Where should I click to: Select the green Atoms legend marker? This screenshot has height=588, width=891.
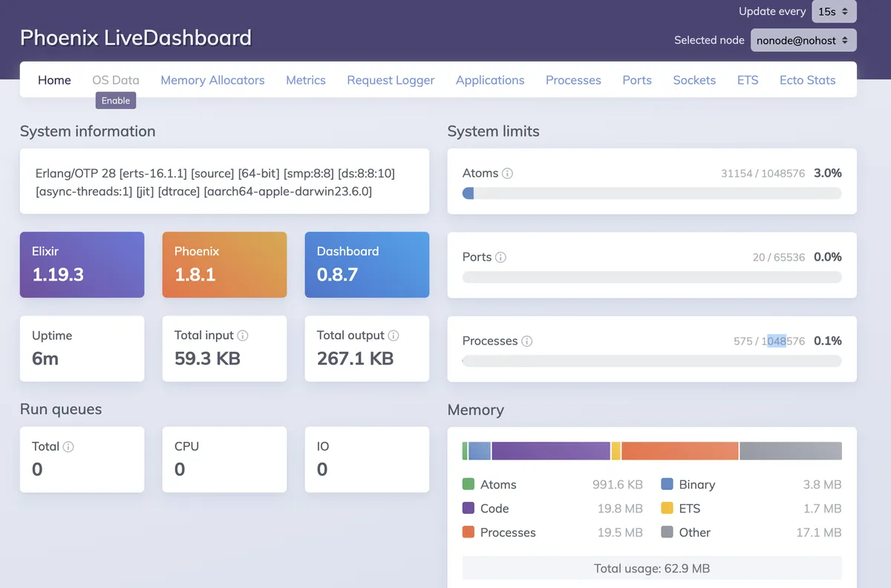(469, 484)
